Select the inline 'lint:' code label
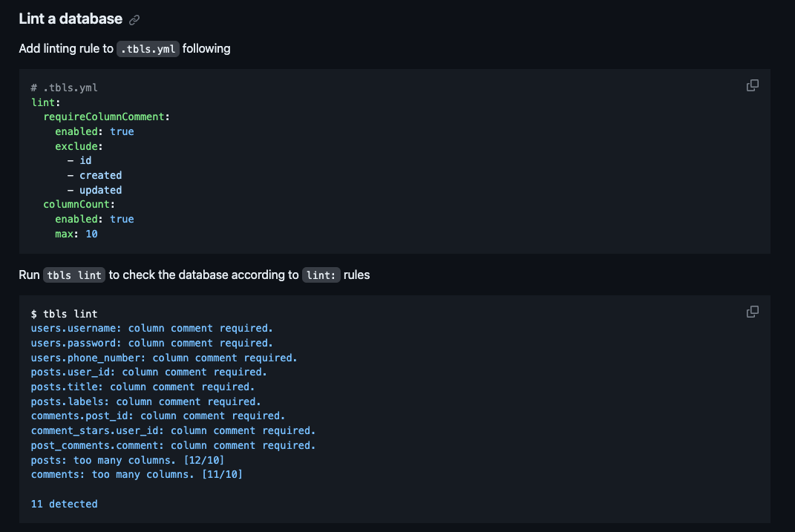Screen dimensions: 795x532 [321, 275]
